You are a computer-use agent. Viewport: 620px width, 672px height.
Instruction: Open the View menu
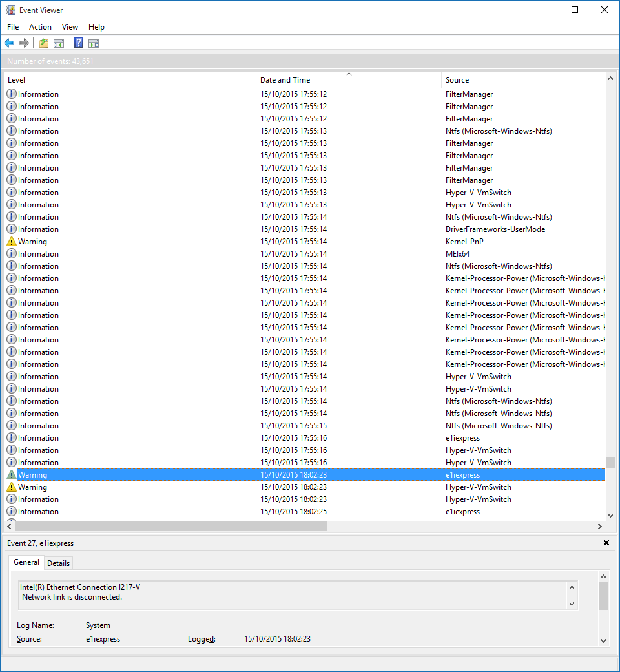[x=70, y=27]
